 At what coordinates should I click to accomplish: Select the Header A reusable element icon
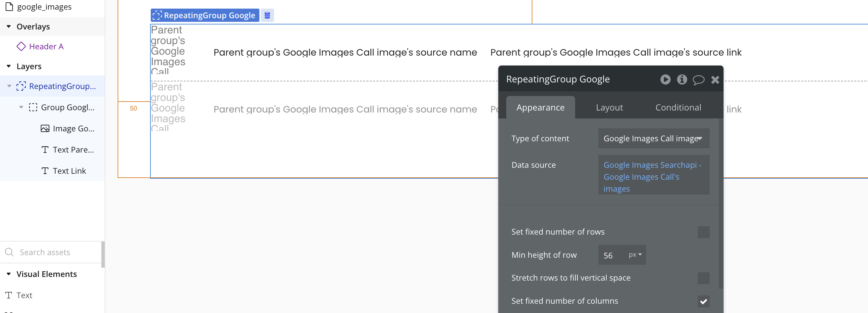[21, 46]
